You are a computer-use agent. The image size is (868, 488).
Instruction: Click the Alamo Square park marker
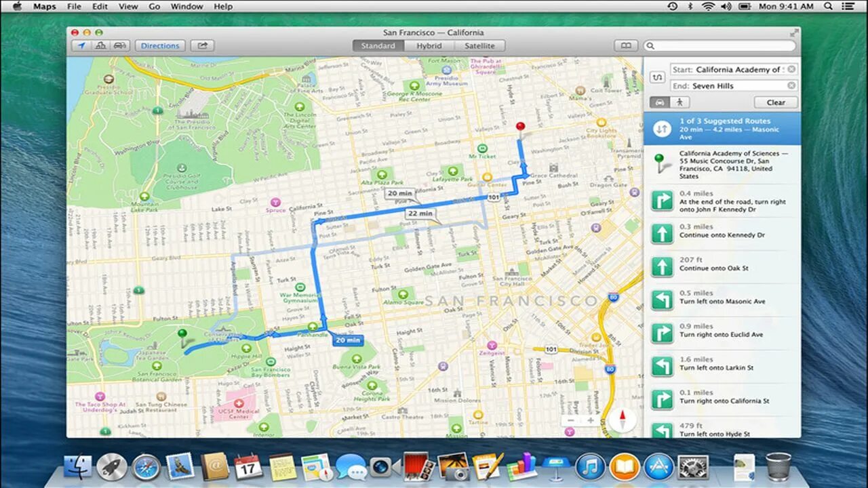(403, 294)
